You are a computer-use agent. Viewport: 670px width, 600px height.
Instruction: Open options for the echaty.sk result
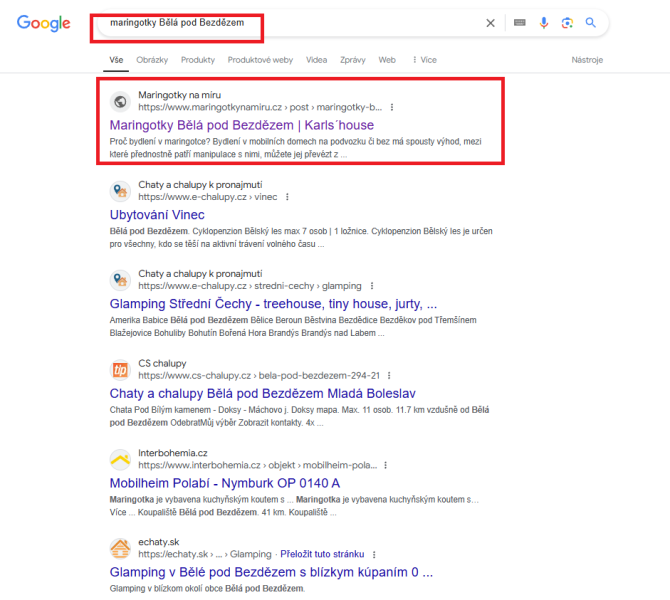coord(374,555)
